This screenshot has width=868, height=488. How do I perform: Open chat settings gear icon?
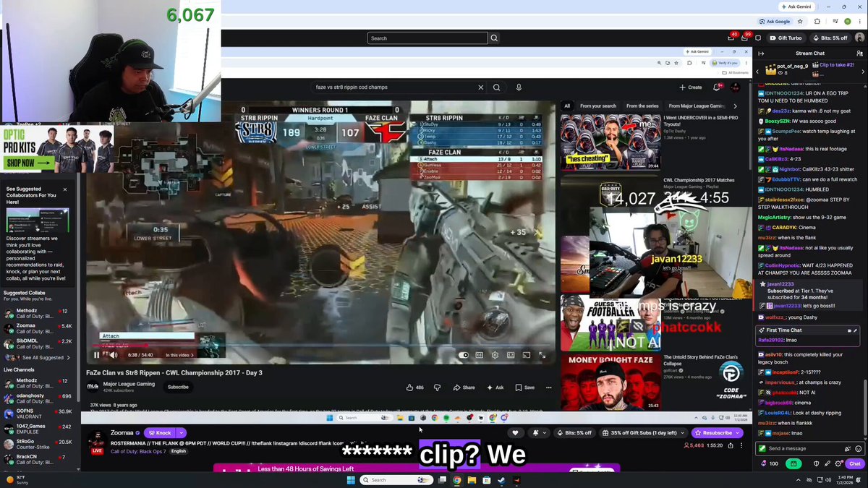(838, 463)
